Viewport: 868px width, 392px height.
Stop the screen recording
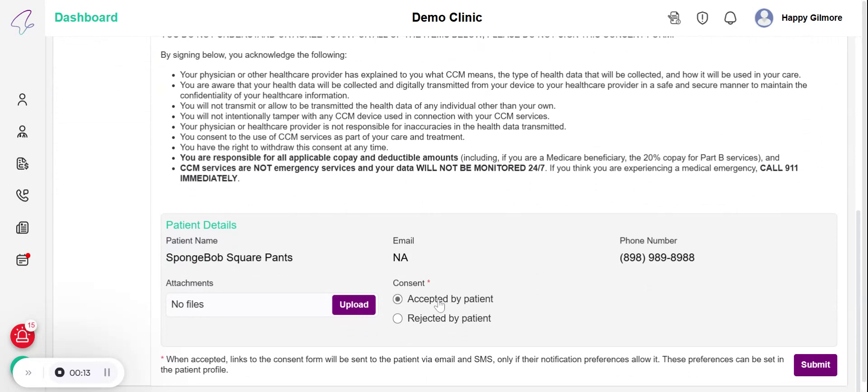[60, 373]
